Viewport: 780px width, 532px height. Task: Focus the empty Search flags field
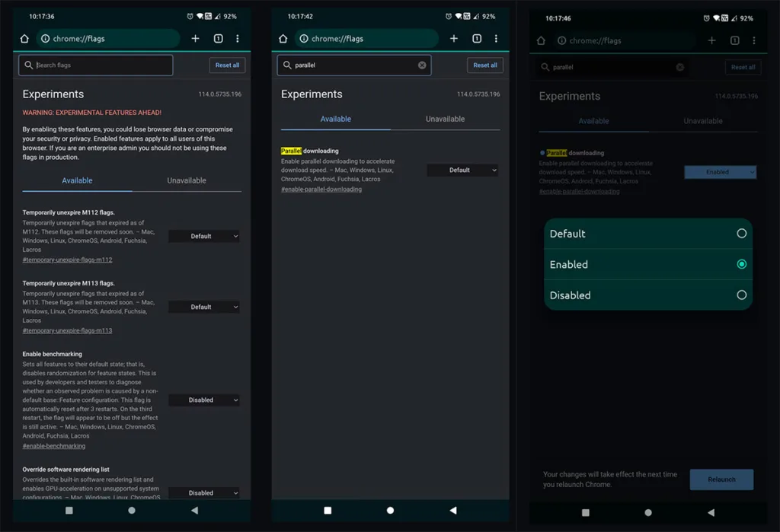point(96,65)
